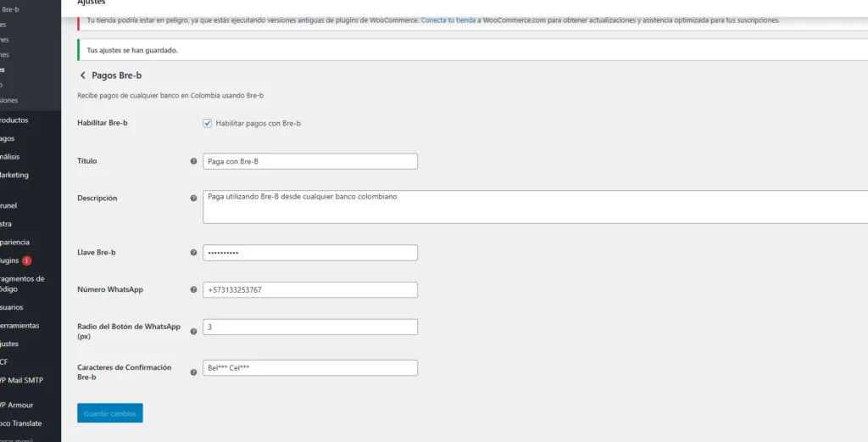Open Loco Translate sidebar item

(x=20, y=423)
